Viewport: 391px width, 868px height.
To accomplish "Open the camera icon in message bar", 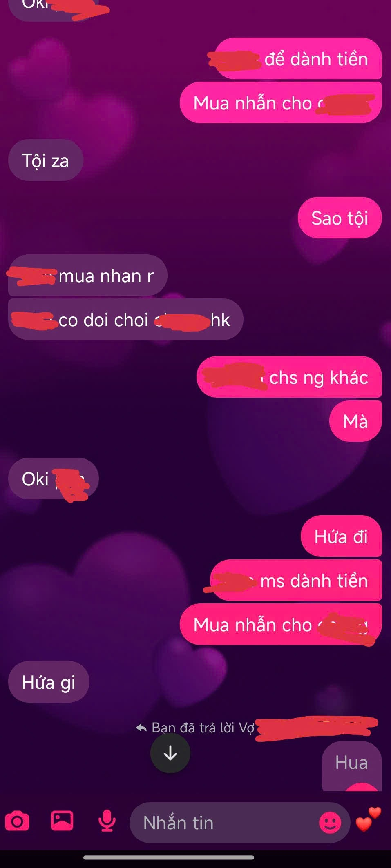I will [x=17, y=821].
